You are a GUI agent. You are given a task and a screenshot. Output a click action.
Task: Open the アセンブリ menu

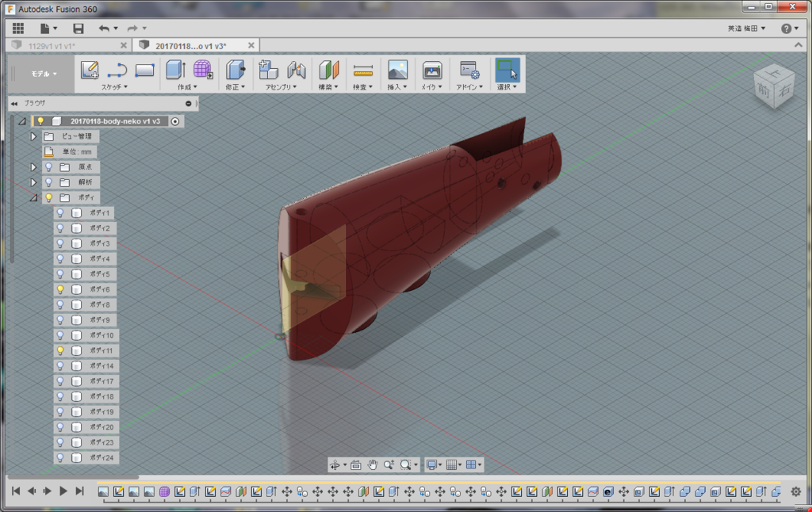(x=282, y=87)
